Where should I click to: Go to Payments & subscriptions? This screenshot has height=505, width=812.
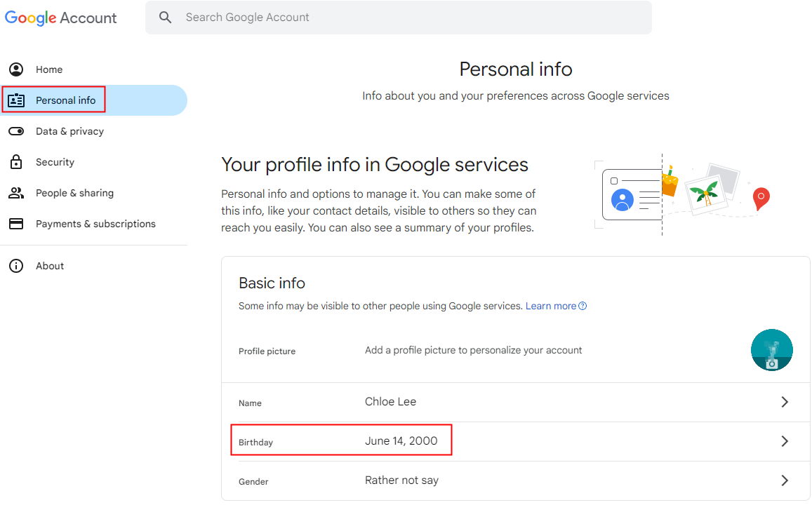click(x=95, y=224)
